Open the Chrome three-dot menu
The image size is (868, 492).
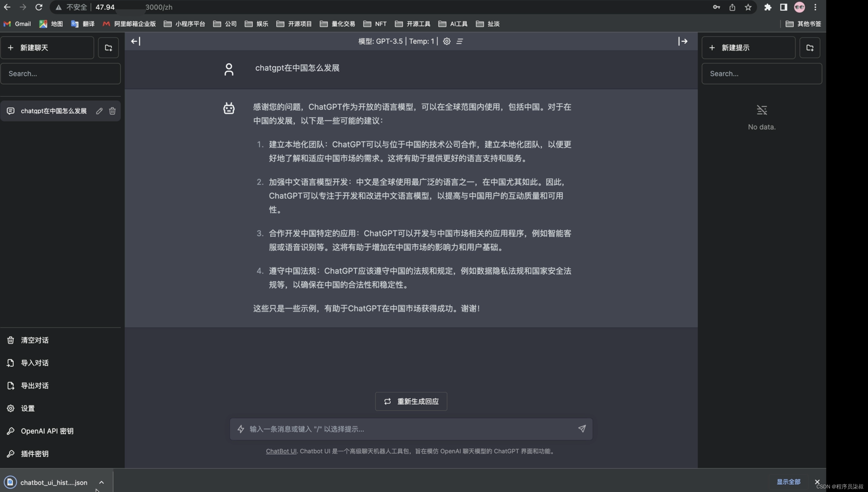815,7
